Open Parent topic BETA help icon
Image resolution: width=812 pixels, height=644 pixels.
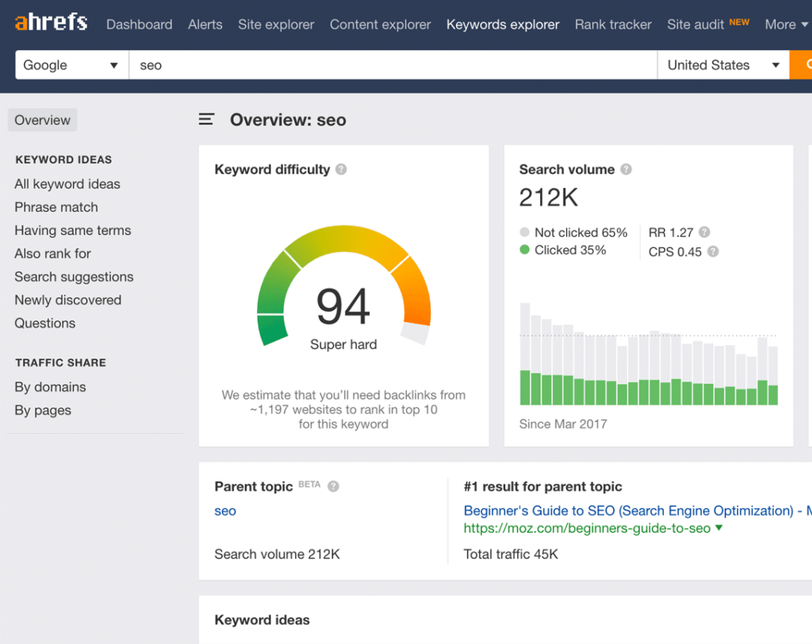334,486
